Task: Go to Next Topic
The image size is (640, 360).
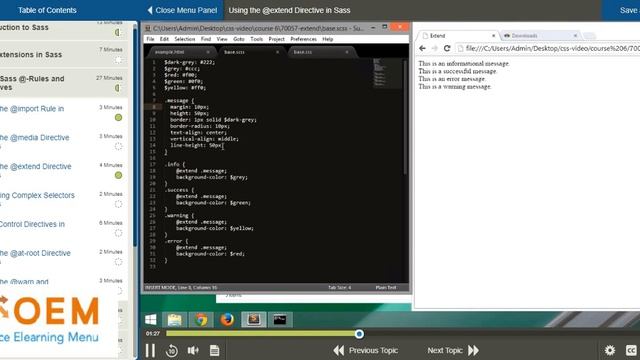Action: click(x=453, y=350)
